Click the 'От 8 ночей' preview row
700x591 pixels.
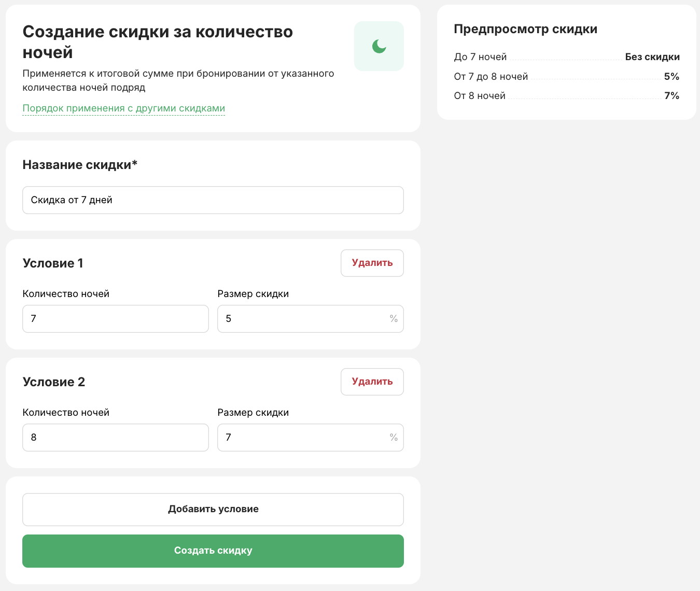pyautogui.click(x=567, y=96)
